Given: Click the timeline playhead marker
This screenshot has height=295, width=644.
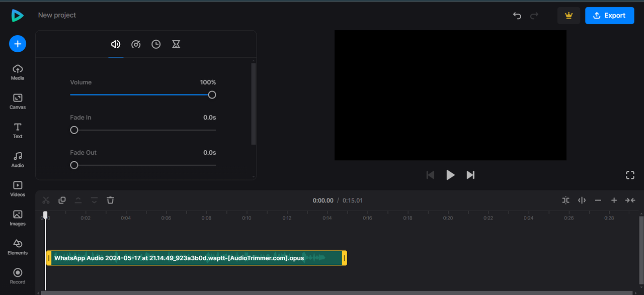Looking at the screenshot, I should point(45,215).
